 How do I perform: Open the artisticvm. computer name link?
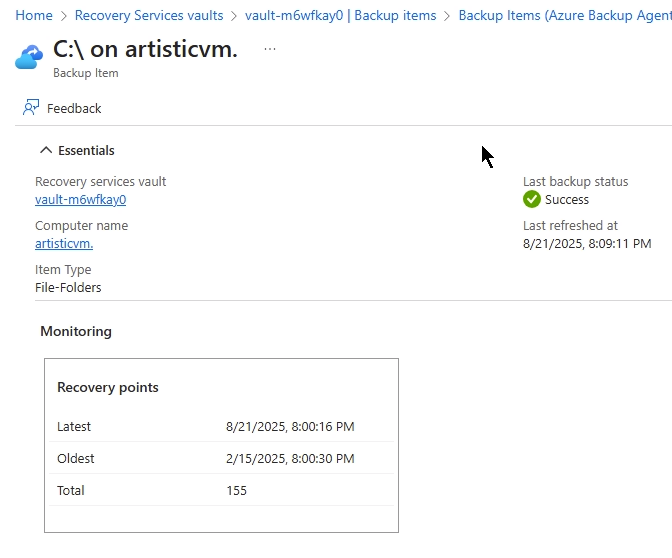(x=64, y=243)
